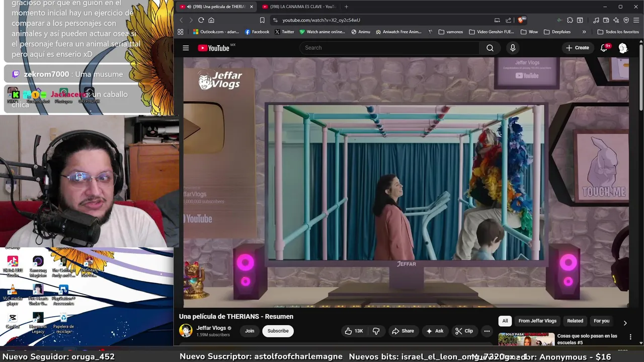Reload the page in the browser
The image size is (644, 362).
201,20
